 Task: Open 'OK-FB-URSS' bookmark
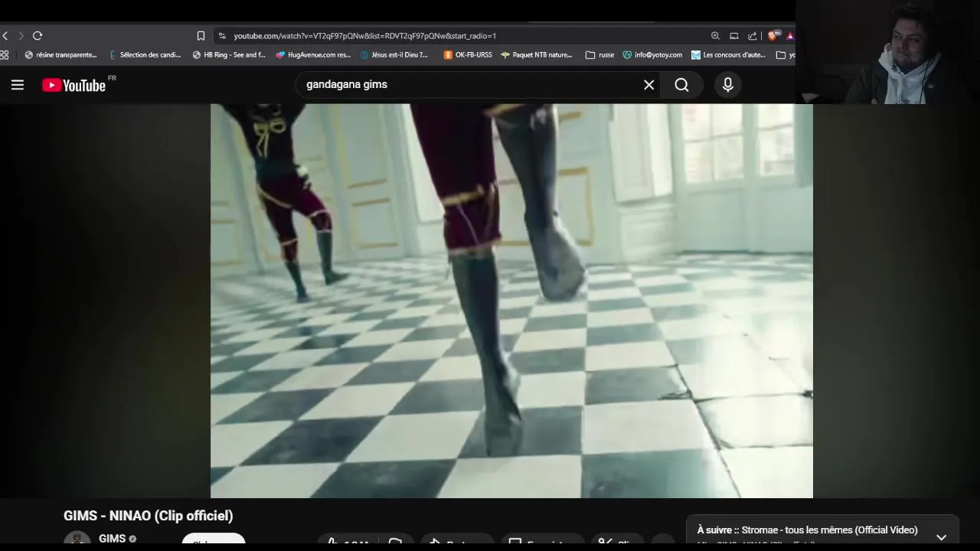[468, 55]
